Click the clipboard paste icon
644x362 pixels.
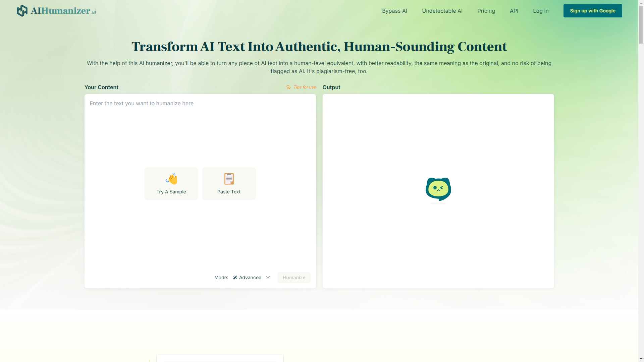pos(229,179)
